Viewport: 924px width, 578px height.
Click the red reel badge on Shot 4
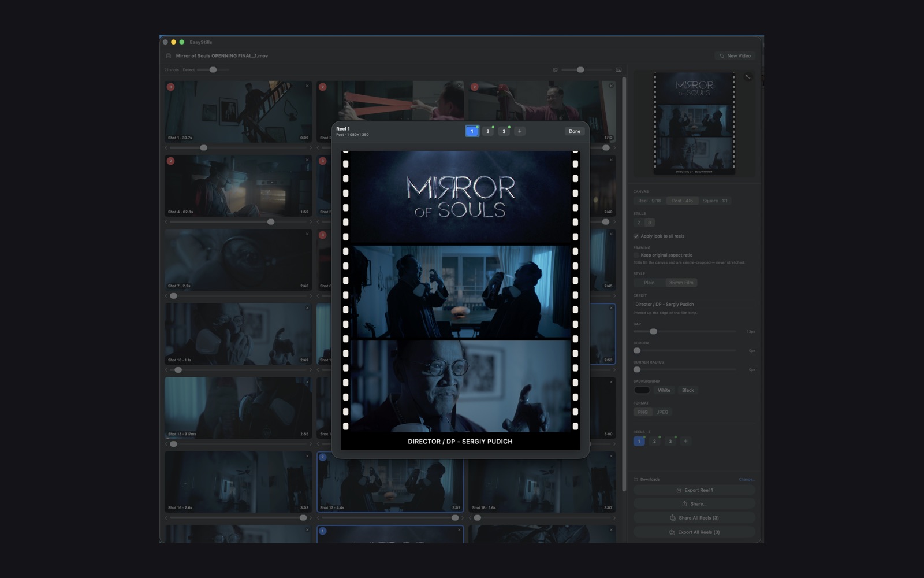[x=170, y=161]
